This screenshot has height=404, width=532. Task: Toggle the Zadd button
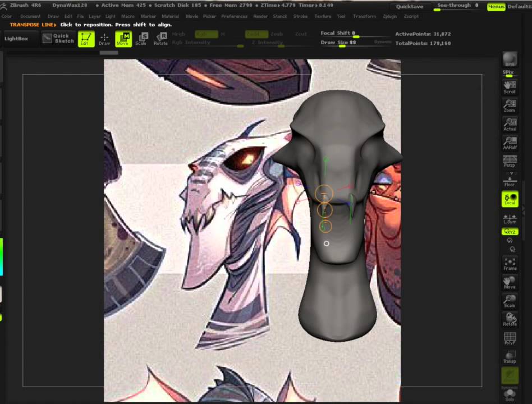click(256, 34)
